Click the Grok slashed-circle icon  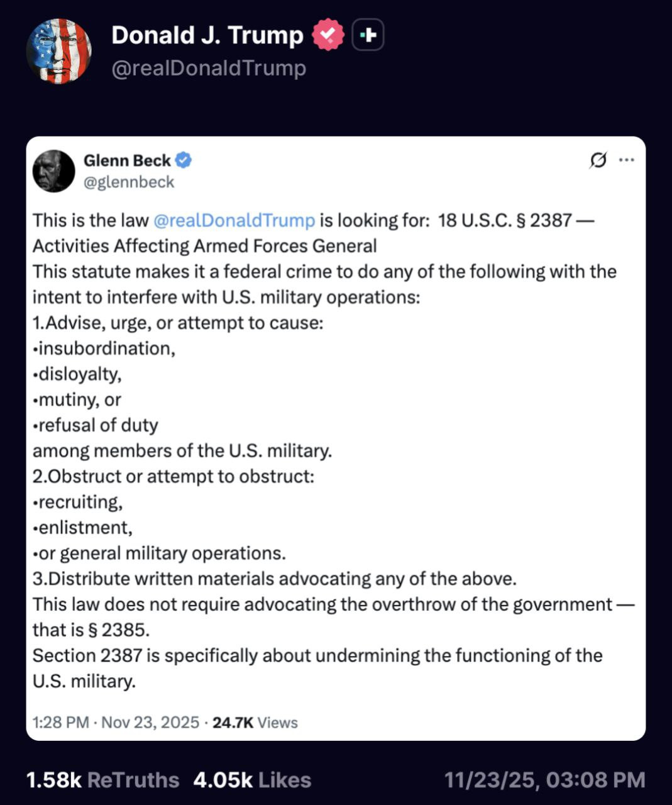point(598,160)
